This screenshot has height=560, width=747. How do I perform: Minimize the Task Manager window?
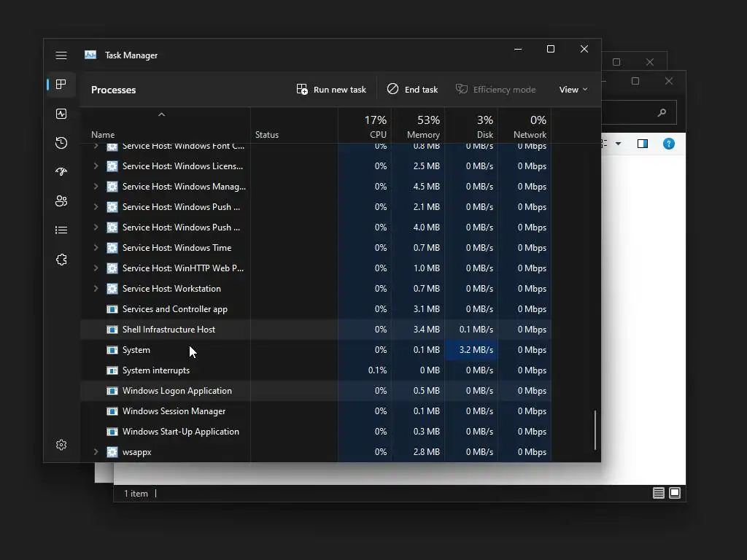[518, 49]
